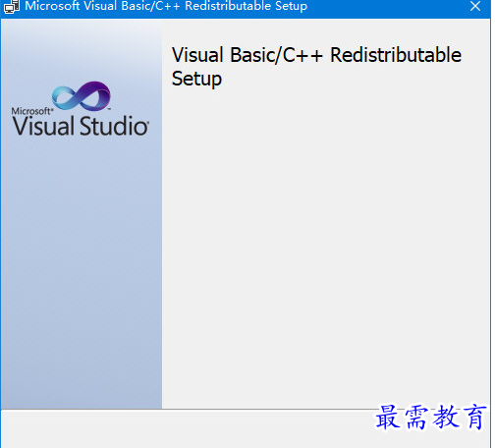Screen dimensions: 495x448
Task: Click the 教 watermark character
Action: coord(446,417)
